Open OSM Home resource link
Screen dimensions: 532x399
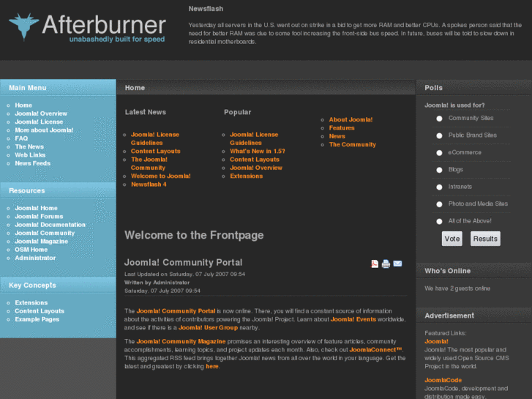click(31, 250)
